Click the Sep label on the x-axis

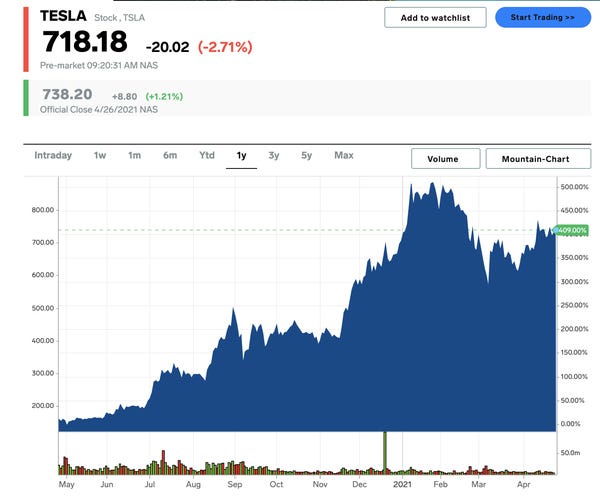[x=235, y=484]
